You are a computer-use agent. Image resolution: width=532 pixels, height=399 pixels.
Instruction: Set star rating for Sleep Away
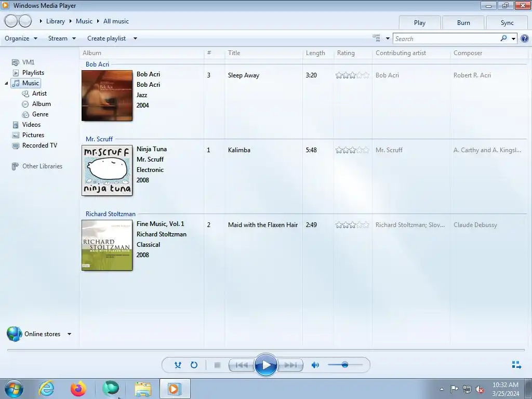point(352,75)
